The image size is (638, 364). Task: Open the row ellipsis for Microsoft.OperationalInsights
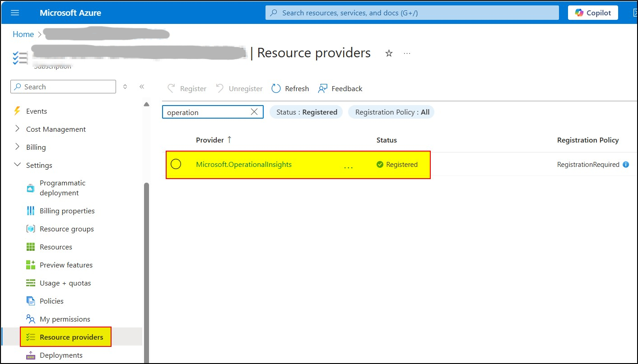[348, 167]
